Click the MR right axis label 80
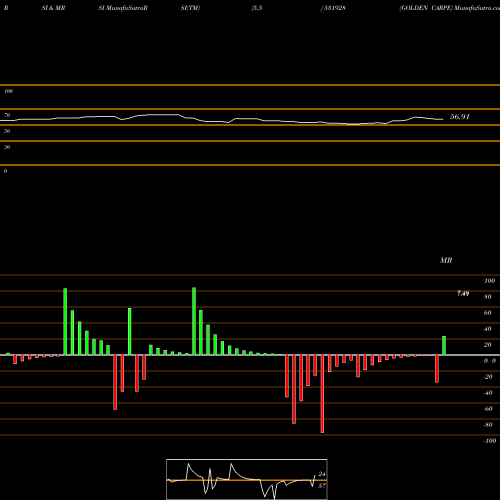Image resolution: width=500 pixels, height=500 pixels. click(488, 297)
